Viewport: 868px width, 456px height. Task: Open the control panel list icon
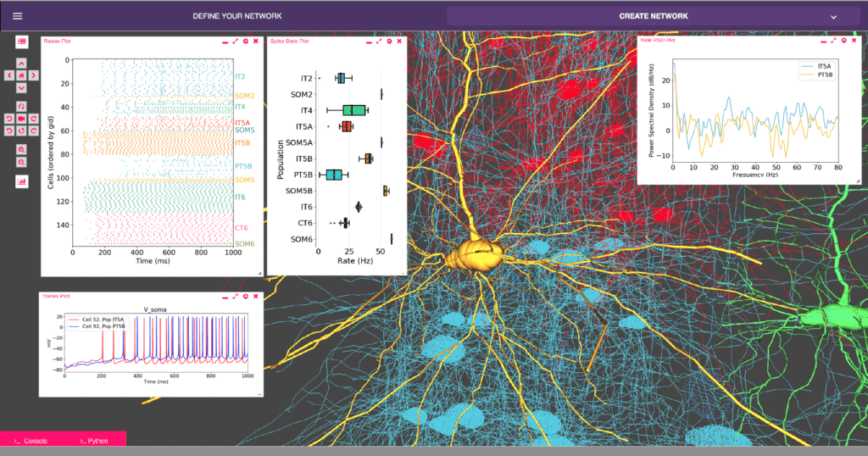pyautogui.click(x=21, y=41)
